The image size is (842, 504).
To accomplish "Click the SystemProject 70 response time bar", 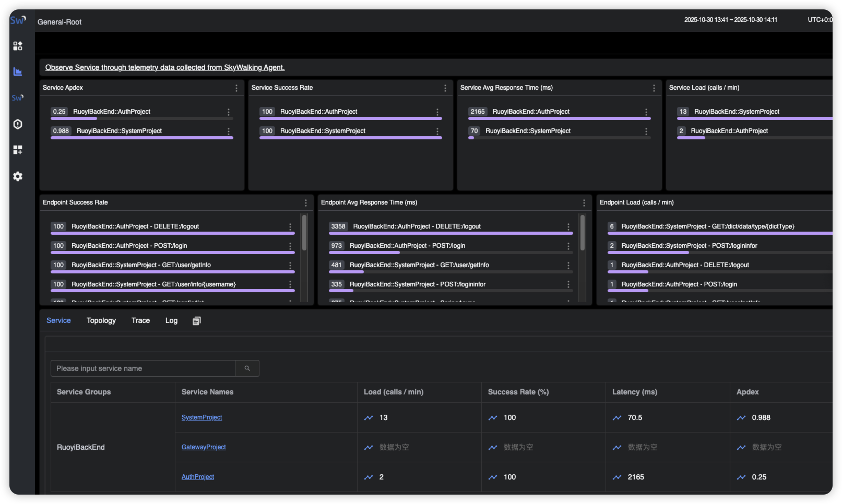I will click(560, 138).
